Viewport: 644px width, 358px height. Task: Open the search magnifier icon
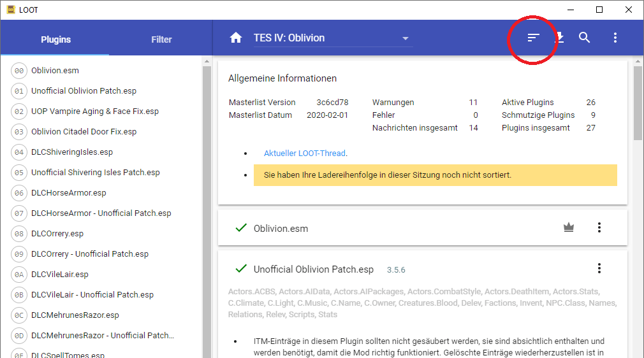[x=585, y=38]
